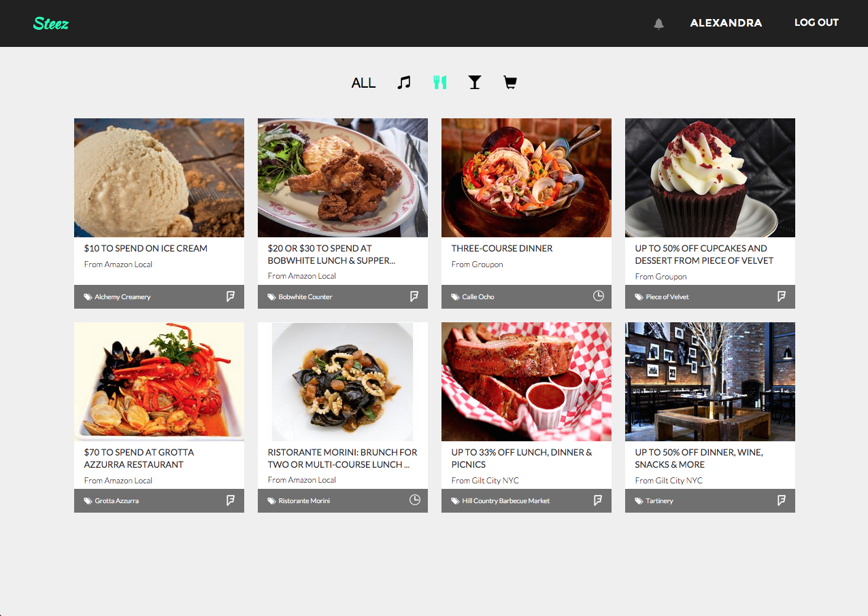
Task: Click Foursquare icon on Tartinery card
Action: (x=782, y=500)
